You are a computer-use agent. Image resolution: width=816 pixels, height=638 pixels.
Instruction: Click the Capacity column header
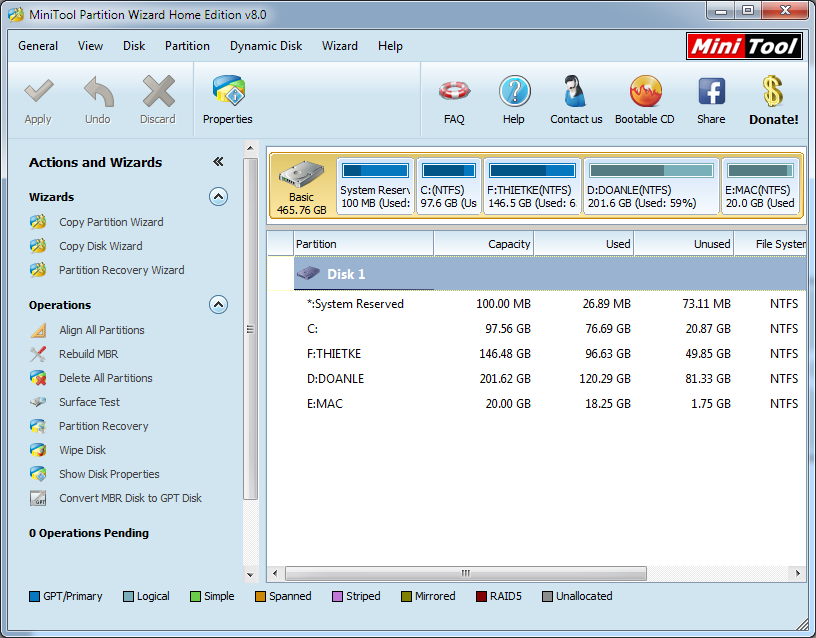(484, 244)
